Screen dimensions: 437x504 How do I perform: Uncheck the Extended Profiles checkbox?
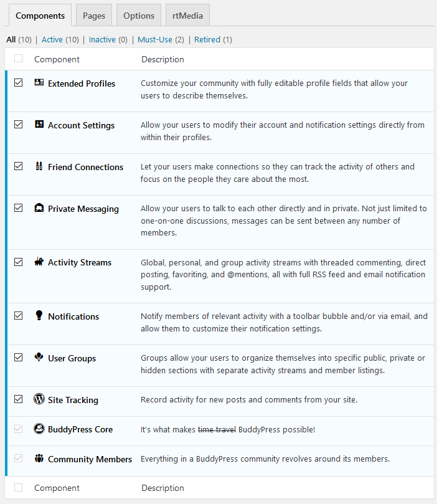pyautogui.click(x=18, y=83)
